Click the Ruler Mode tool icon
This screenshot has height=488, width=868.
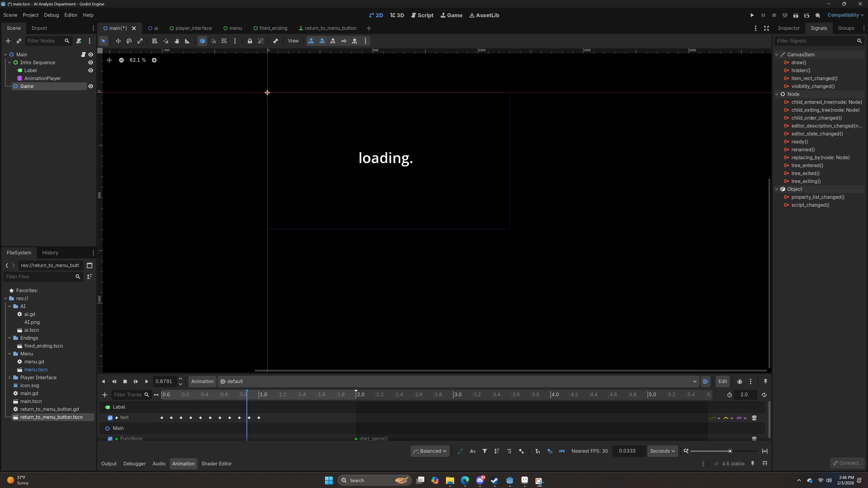187,41
